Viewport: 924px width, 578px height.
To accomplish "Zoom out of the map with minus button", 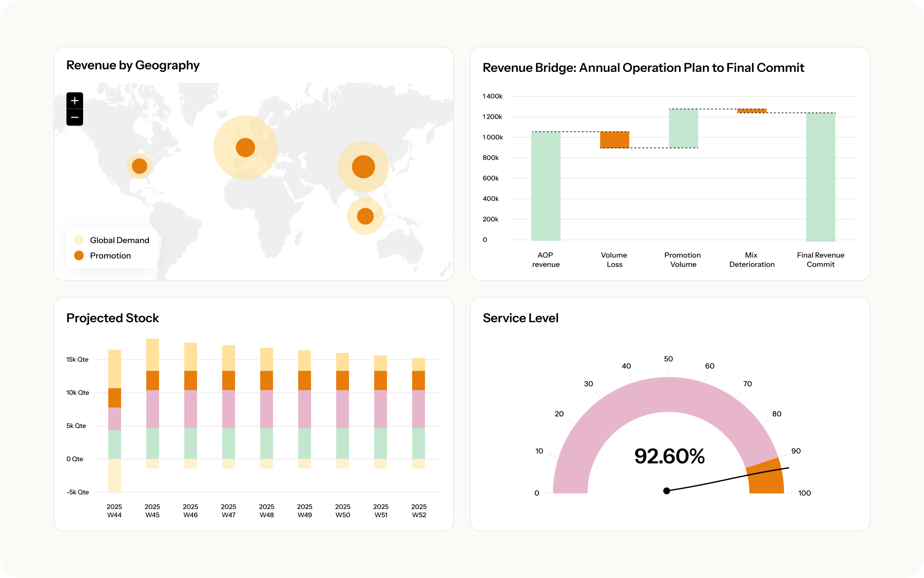I will 74,118.
